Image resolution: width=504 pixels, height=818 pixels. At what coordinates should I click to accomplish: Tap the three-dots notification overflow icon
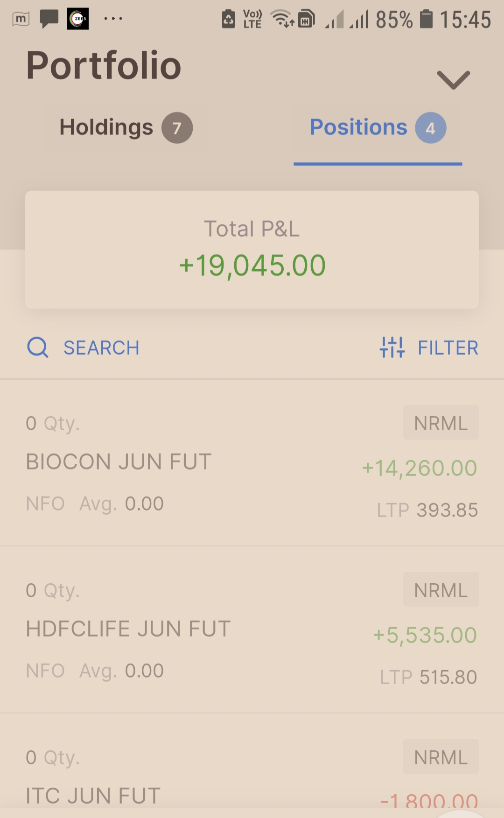click(113, 19)
